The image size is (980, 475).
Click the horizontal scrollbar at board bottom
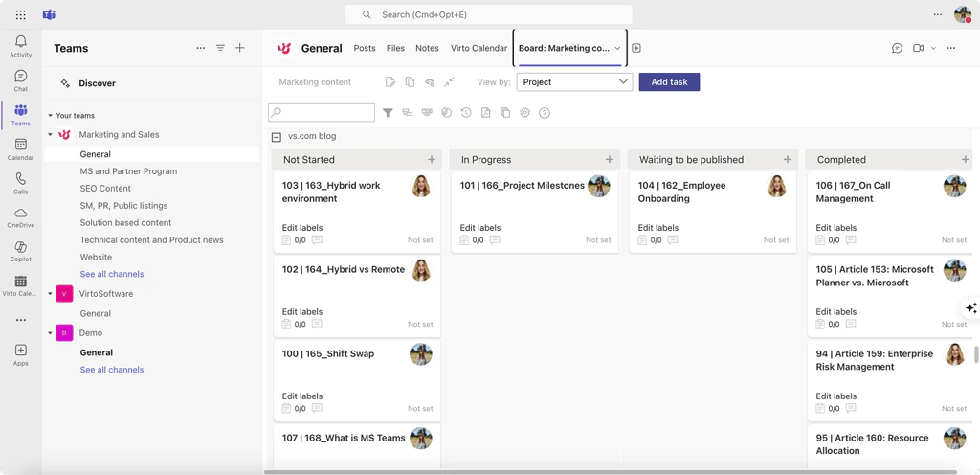pyautogui.click(x=611, y=472)
